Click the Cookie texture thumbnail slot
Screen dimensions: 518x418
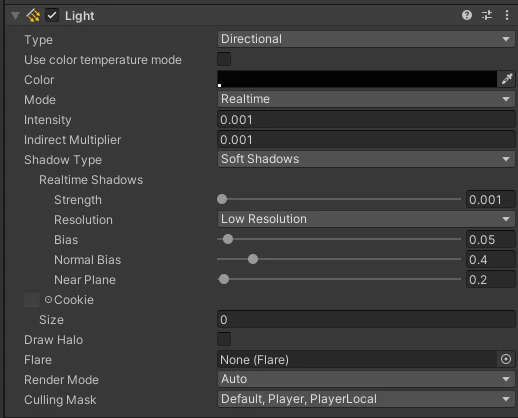click(x=32, y=299)
